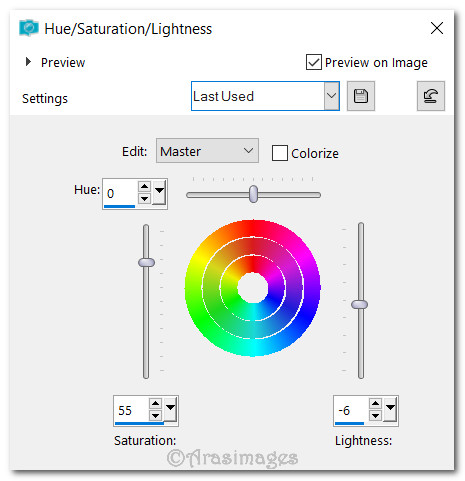This screenshot has width=465, height=481.
Task: Open the Lightness value dropdown arrow
Action: point(390,408)
